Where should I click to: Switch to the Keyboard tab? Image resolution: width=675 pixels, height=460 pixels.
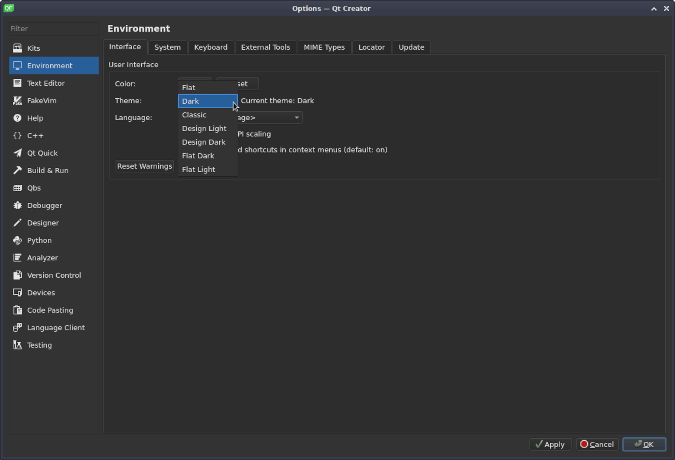210,47
